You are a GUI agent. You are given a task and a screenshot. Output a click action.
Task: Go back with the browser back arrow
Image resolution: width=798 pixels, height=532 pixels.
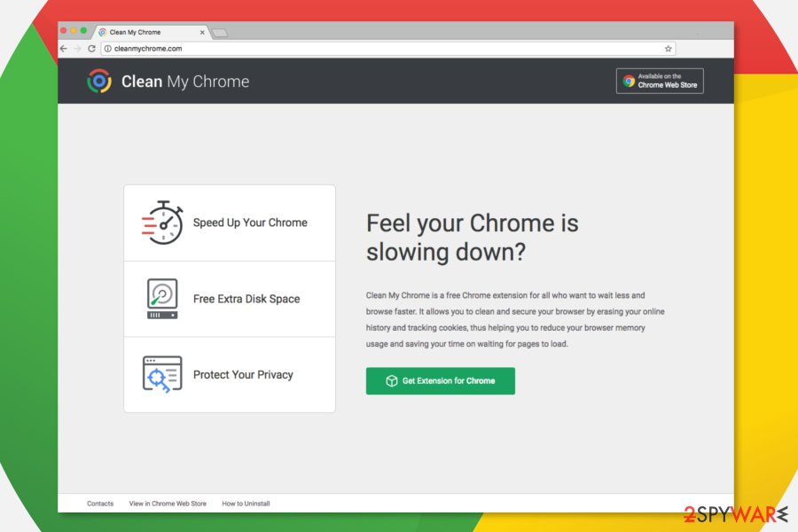(x=64, y=49)
